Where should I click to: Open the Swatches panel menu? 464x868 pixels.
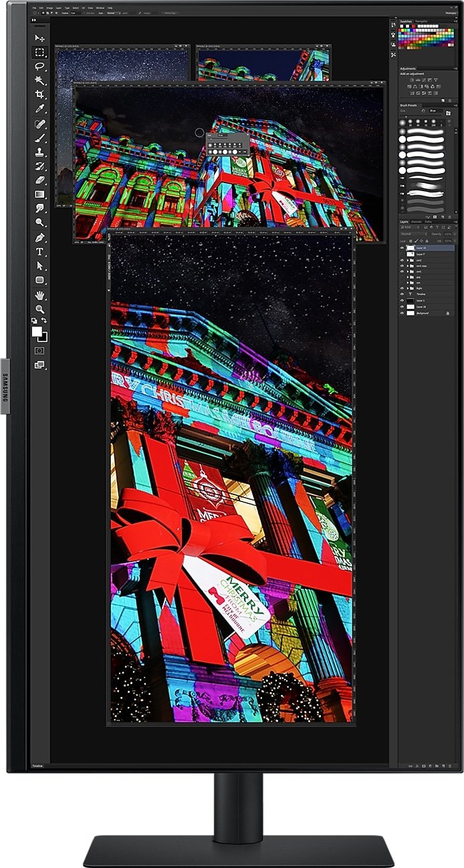point(455,21)
